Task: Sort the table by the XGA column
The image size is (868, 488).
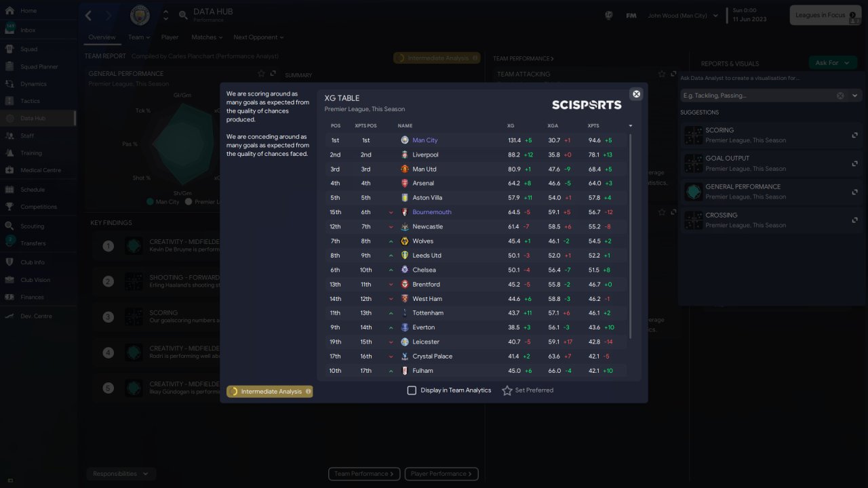Action: coord(553,126)
